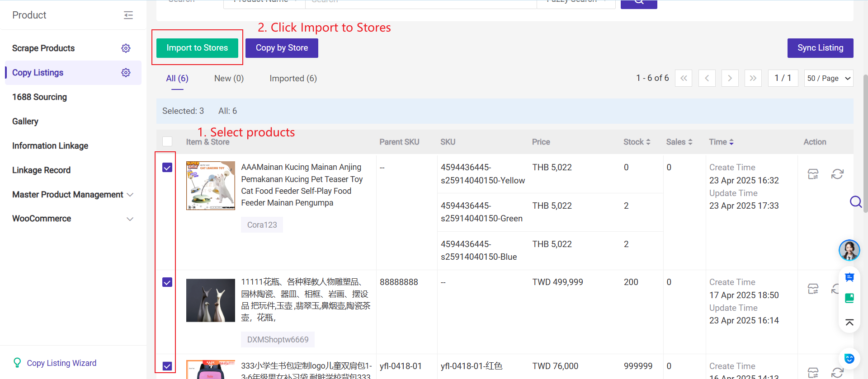
Task: Open the blue message chat icon
Action: point(849,277)
